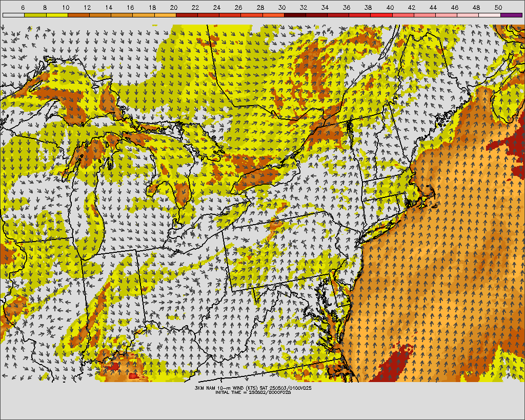Select the legend swatch between 14 and 16
The image size is (525, 420).
pos(122,15)
